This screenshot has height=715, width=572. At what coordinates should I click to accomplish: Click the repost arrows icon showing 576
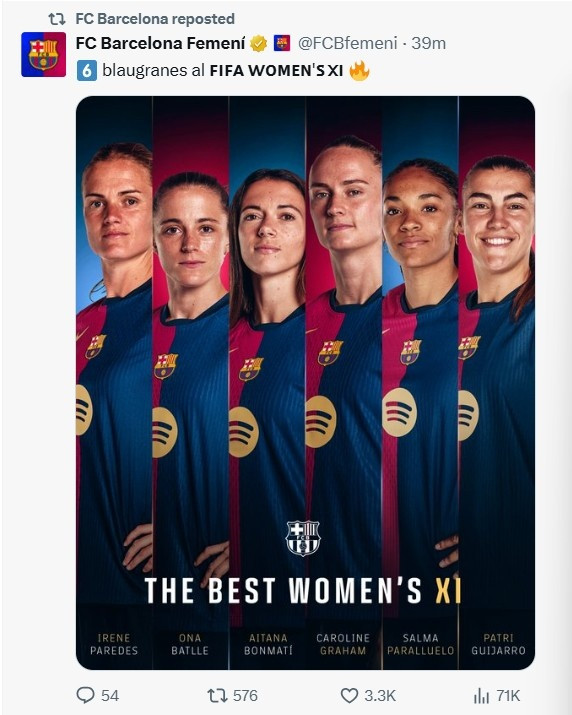(216, 695)
